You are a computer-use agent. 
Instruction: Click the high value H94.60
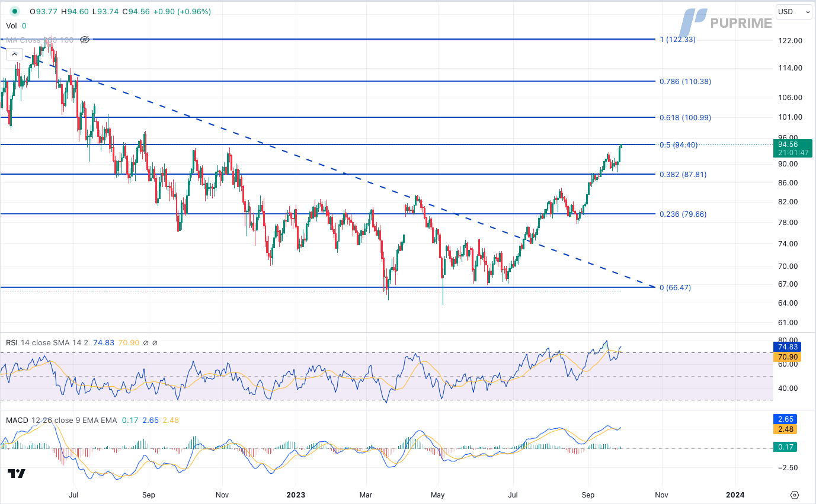point(75,11)
